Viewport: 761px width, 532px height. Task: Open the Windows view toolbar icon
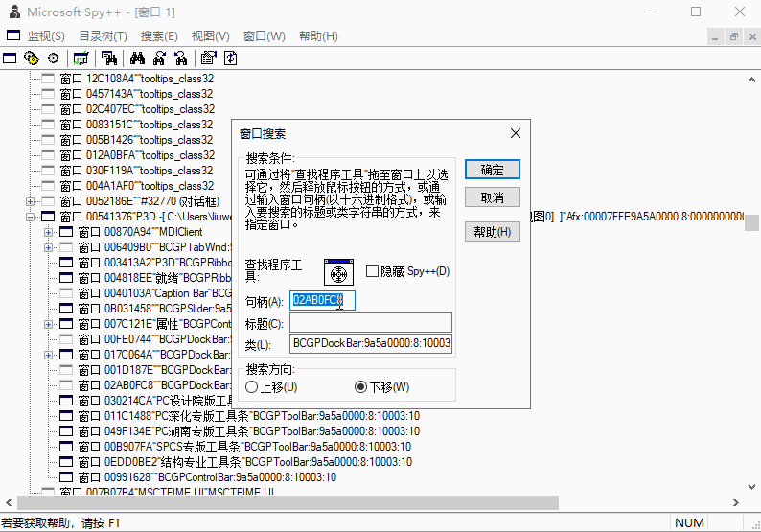10,58
